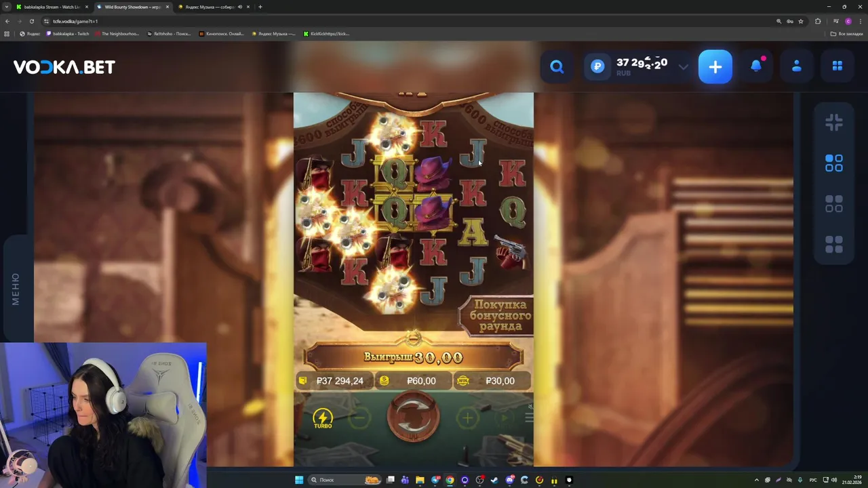Open the Яндекс bookmark
The image size is (868, 488).
point(30,33)
